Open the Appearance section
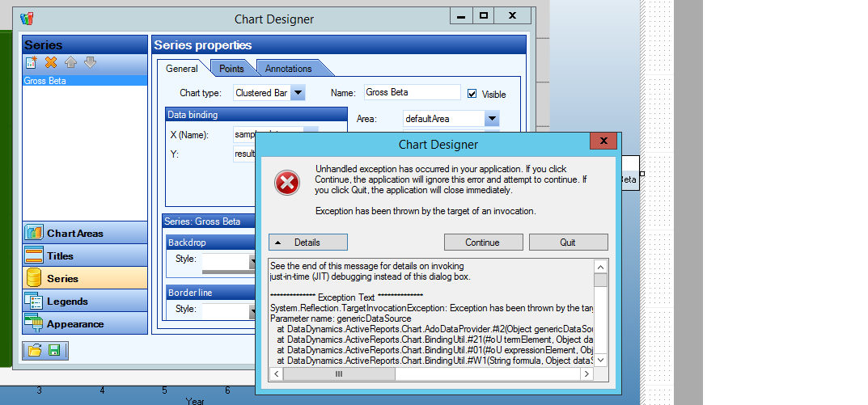Viewport: 868px width, 405px height. (85, 323)
